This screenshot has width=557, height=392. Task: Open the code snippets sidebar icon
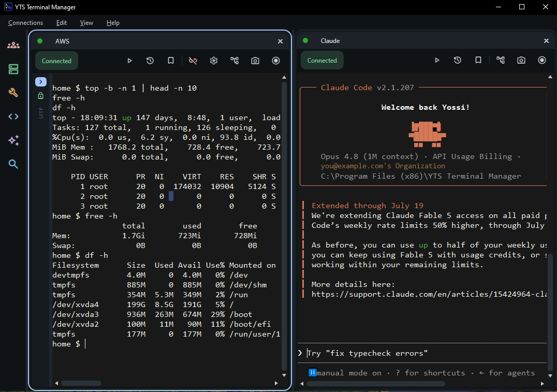(13, 117)
